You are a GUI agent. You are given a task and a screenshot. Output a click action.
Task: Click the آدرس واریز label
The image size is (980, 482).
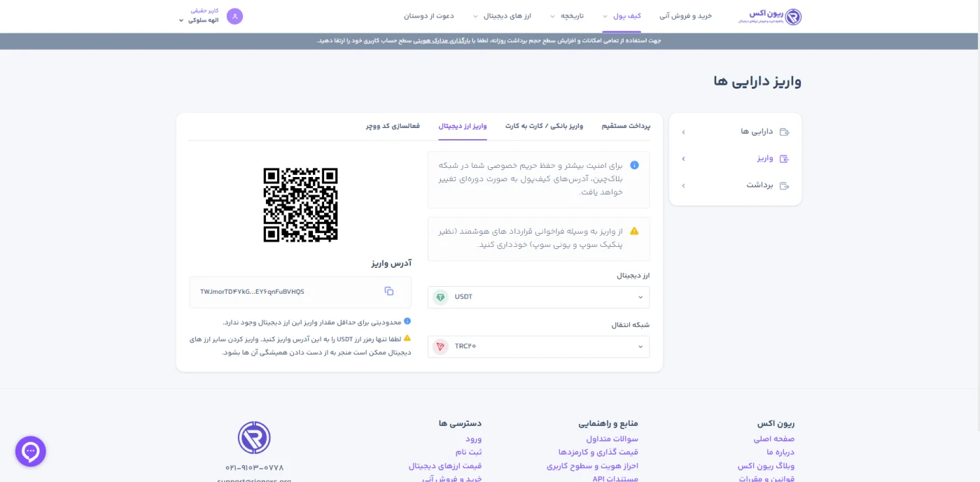pos(391,263)
